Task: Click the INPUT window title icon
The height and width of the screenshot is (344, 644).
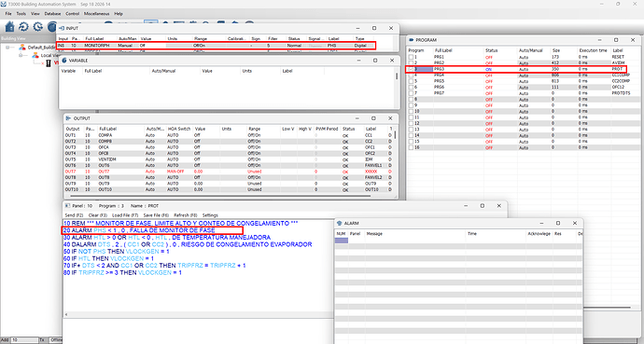Action: click(62, 28)
